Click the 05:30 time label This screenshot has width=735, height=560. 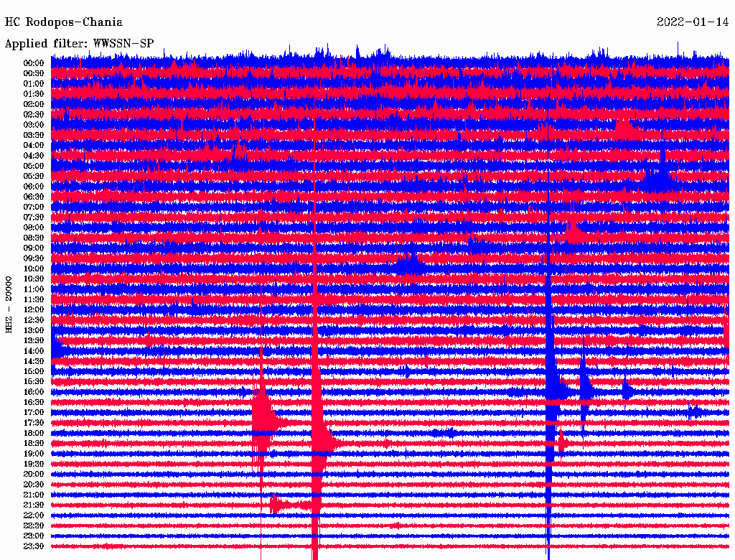pos(33,176)
